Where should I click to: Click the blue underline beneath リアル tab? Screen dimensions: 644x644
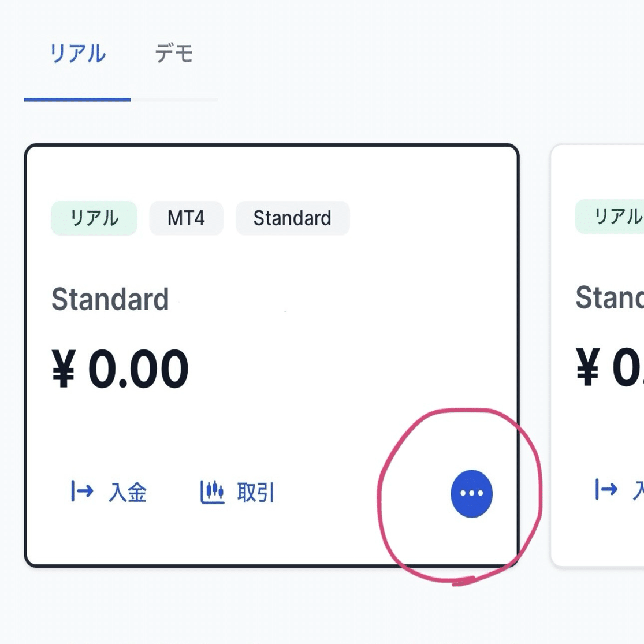[x=77, y=99]
